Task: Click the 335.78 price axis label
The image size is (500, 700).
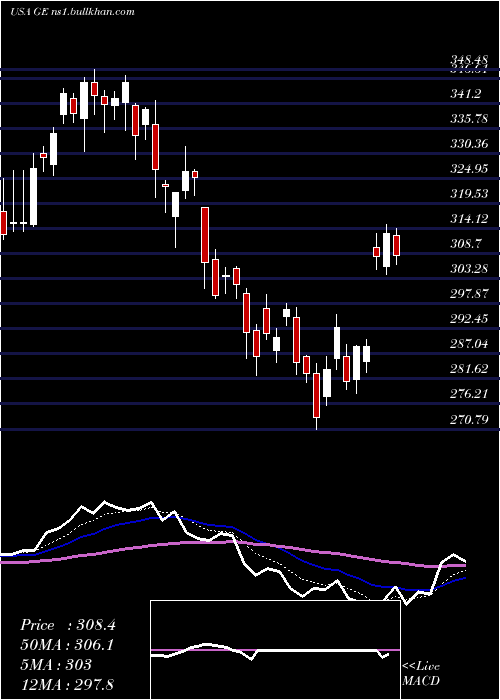Action: point(469,119)
